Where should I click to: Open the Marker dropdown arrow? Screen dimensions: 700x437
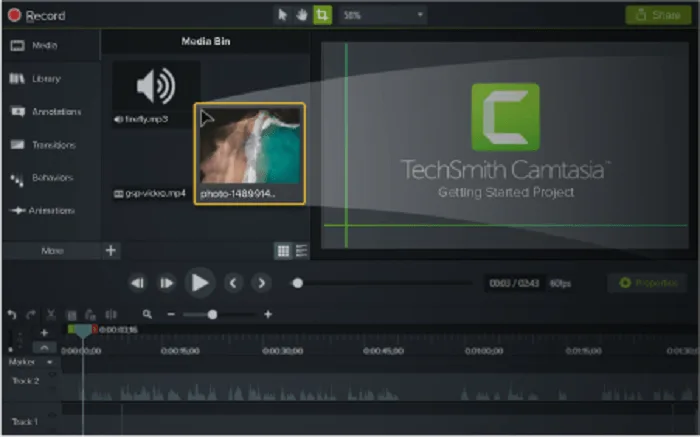pos(50,362)
